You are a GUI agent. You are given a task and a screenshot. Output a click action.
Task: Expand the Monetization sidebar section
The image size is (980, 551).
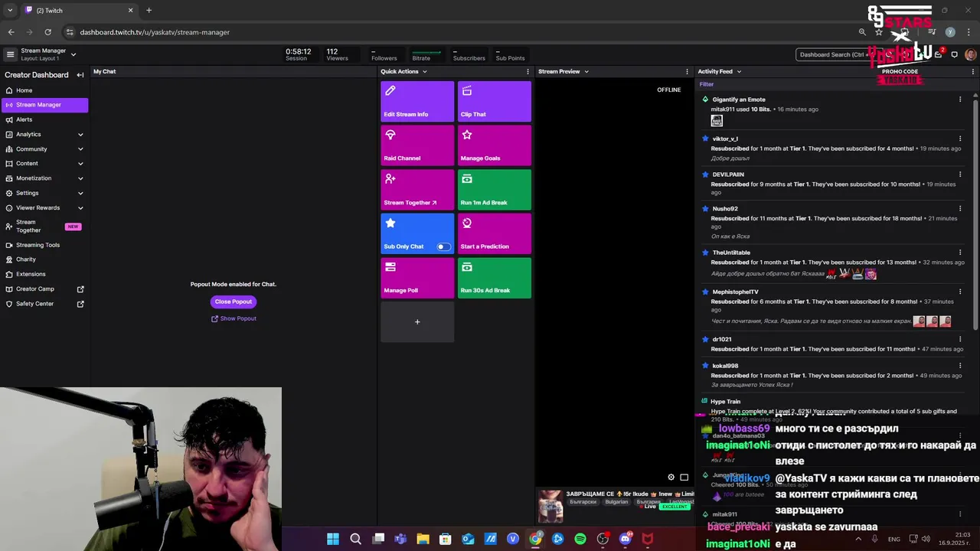[80, 178]
